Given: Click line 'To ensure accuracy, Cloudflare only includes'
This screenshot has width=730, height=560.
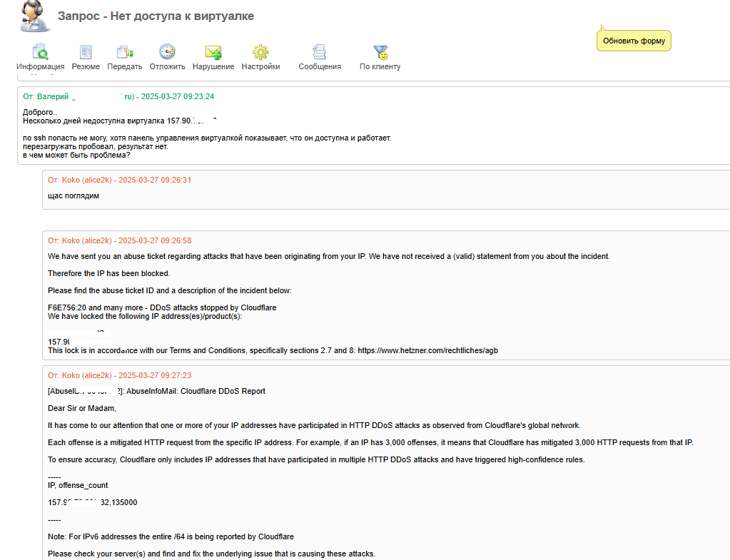Looking at the screenshot, I should click(x=316, y=459).
